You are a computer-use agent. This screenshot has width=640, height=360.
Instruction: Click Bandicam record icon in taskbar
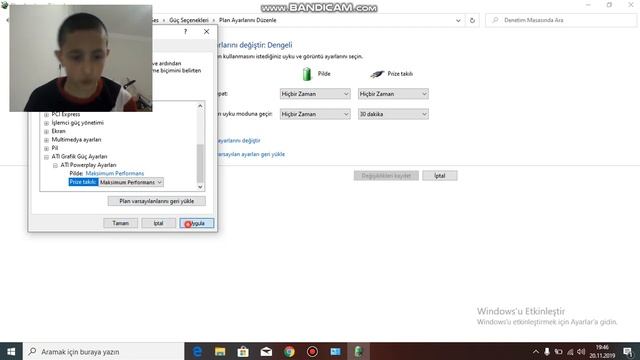pos(312,351)
